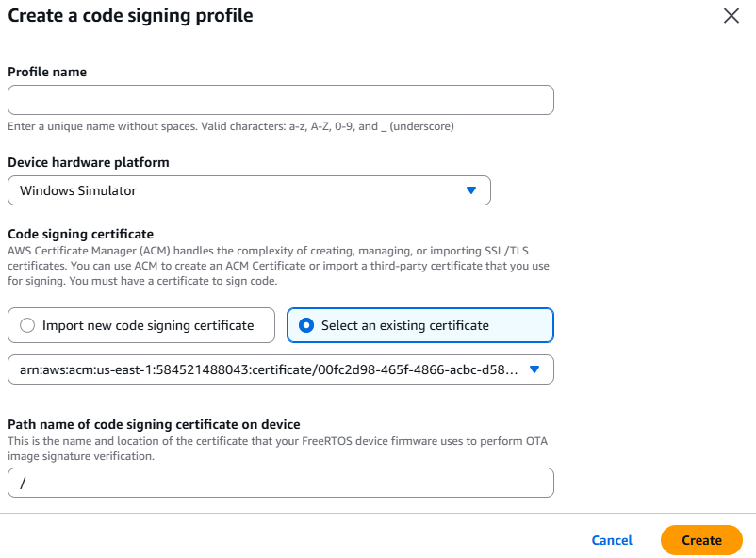Open the Windows Simulator platform dropdown

point(249,190)
